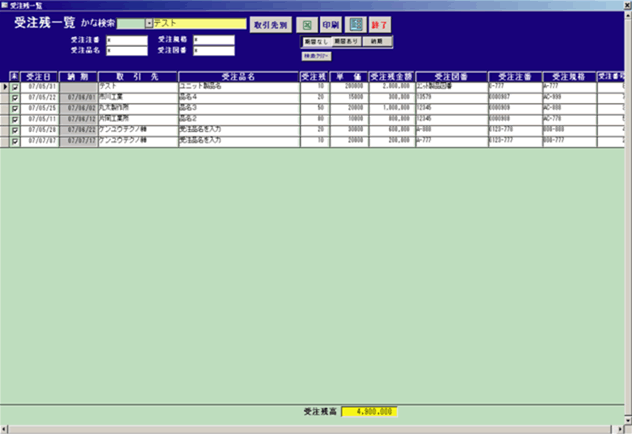Click the window icon in title bar

5,5
